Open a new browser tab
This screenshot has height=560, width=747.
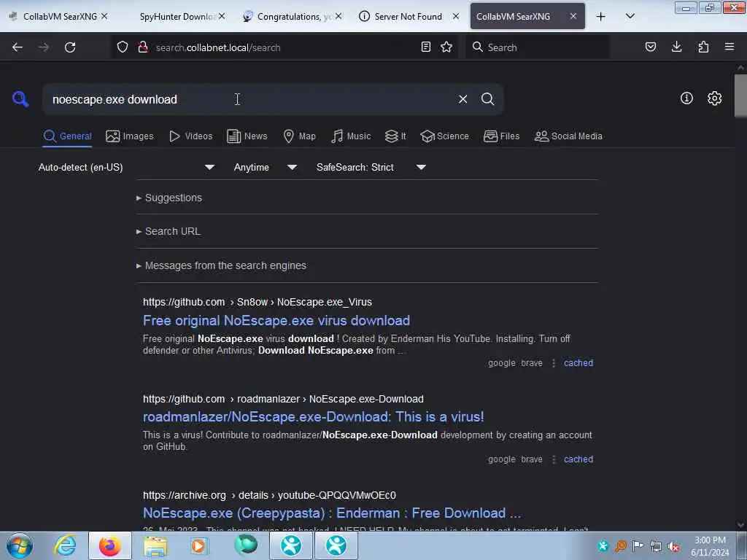601,17
